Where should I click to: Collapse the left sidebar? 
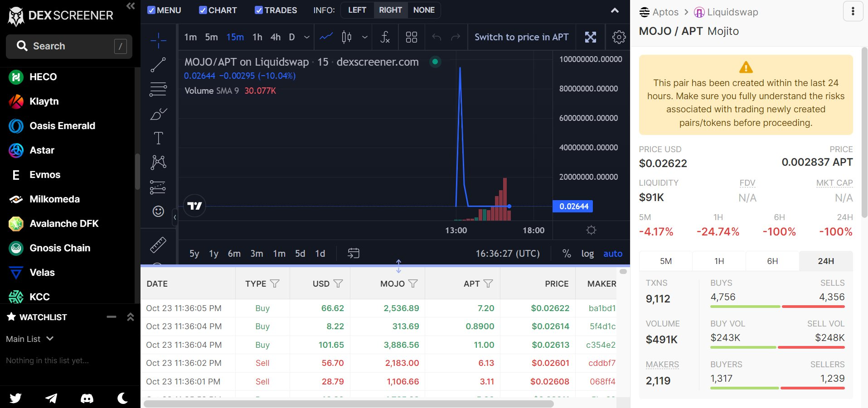[131, 6]
